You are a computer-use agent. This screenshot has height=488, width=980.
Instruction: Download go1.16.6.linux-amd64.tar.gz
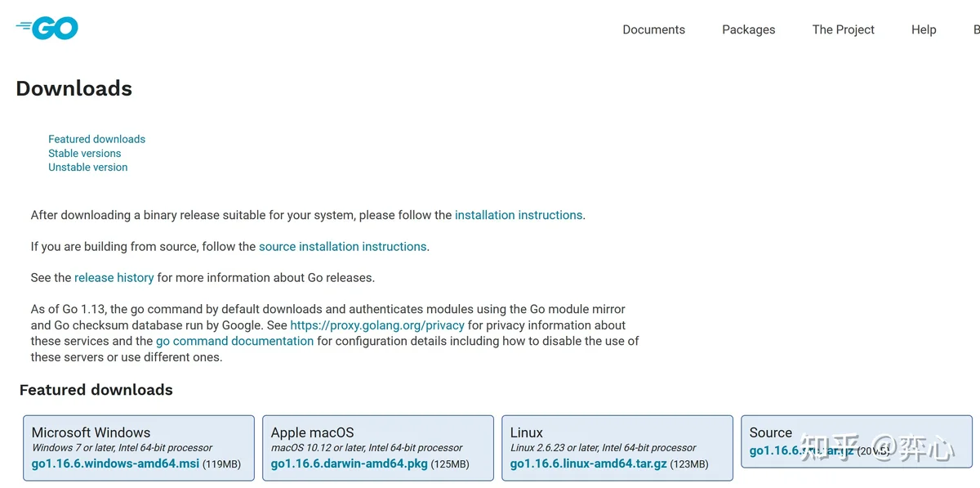coord(589,463)
